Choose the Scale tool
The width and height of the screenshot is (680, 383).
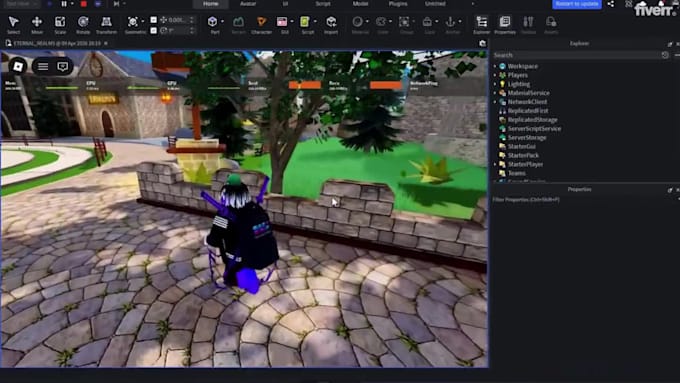point(60,24)
